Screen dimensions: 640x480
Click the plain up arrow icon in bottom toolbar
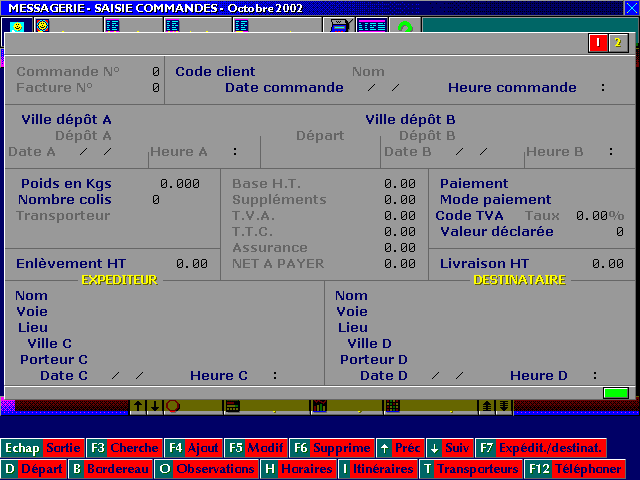(x=138, y=406)
